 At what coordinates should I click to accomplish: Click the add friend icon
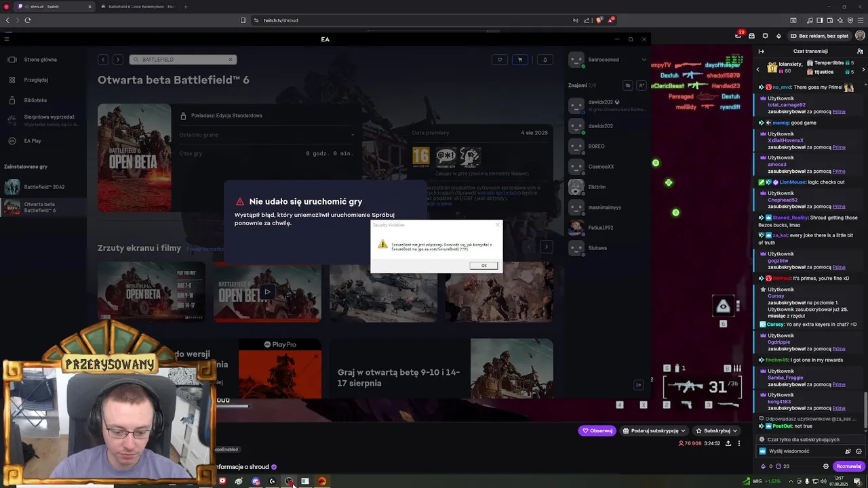[641, 85]
